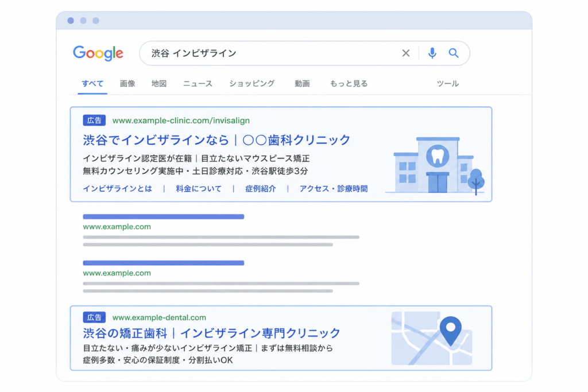588x392 pixels.
Task: Click the first organic result title bar
Action: [164, 216]
